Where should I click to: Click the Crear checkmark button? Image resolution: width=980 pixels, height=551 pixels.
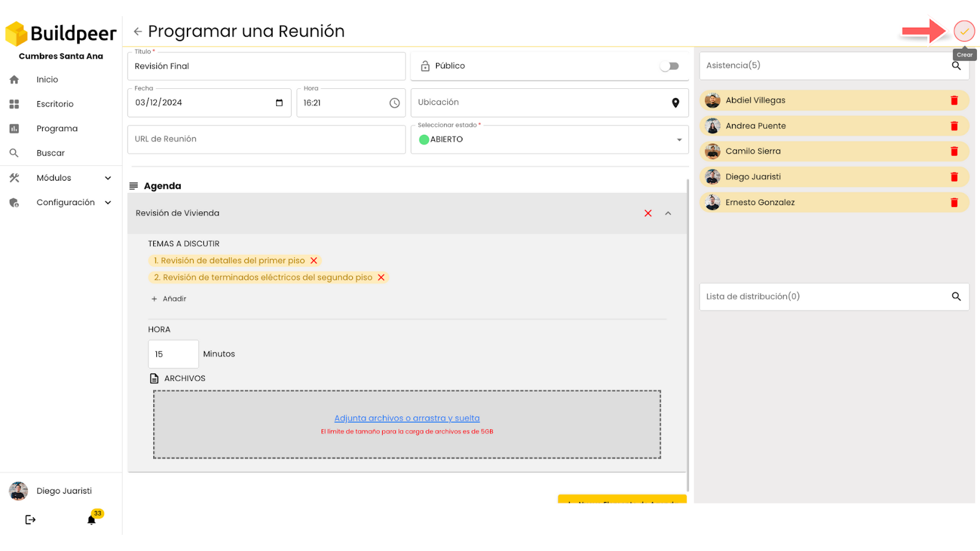964,31
